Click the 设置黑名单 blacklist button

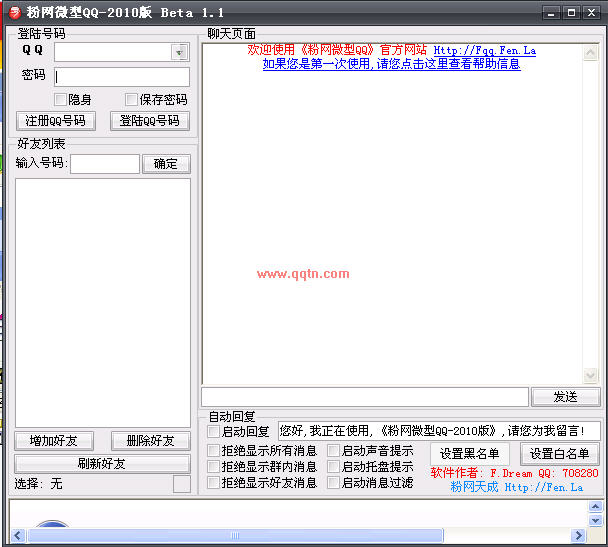[470, 454]
